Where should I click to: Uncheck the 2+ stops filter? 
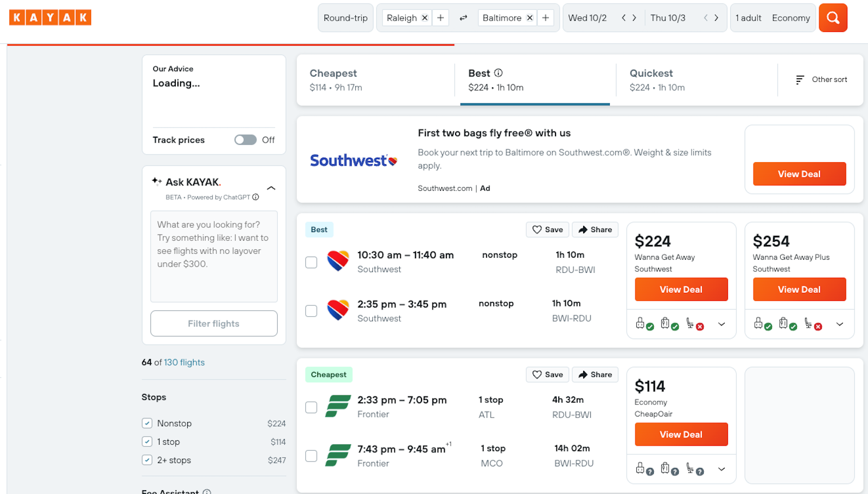coord(147,460)
